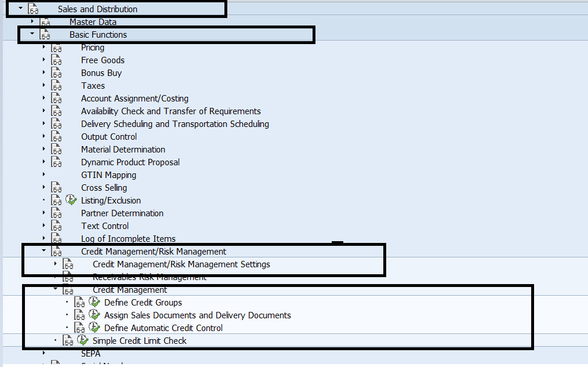Click execute icon beside Define Credit Groups
The image size is (588, 367).
(x=95, y=303)
